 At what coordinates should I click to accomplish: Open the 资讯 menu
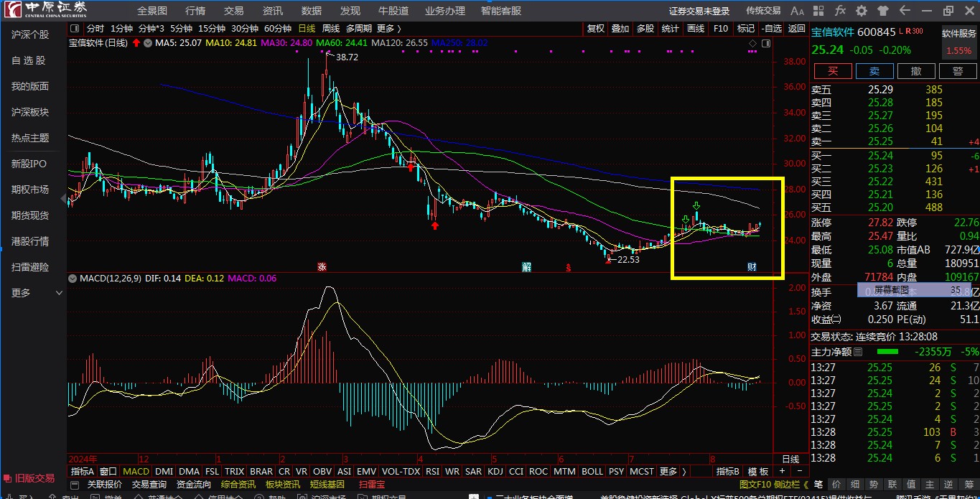273,11
